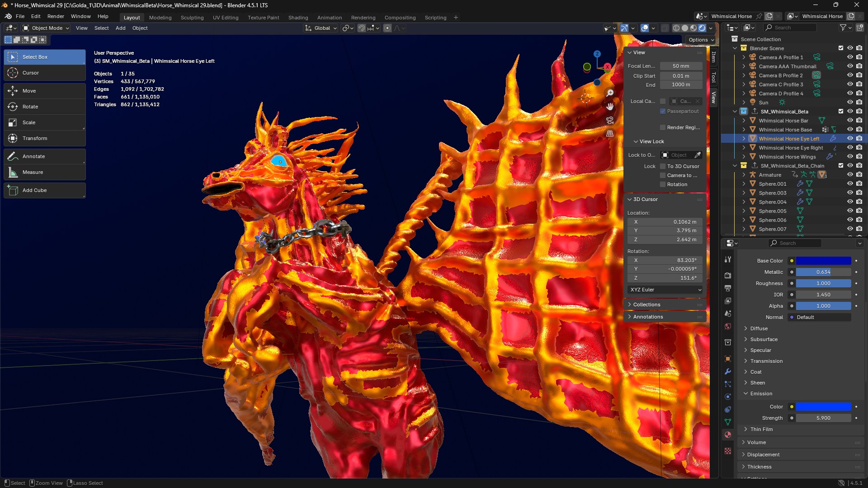This screenshot has width=868, height=488.
Task: Open the Modifiers wrench properties tab
Action: (728, 371)
